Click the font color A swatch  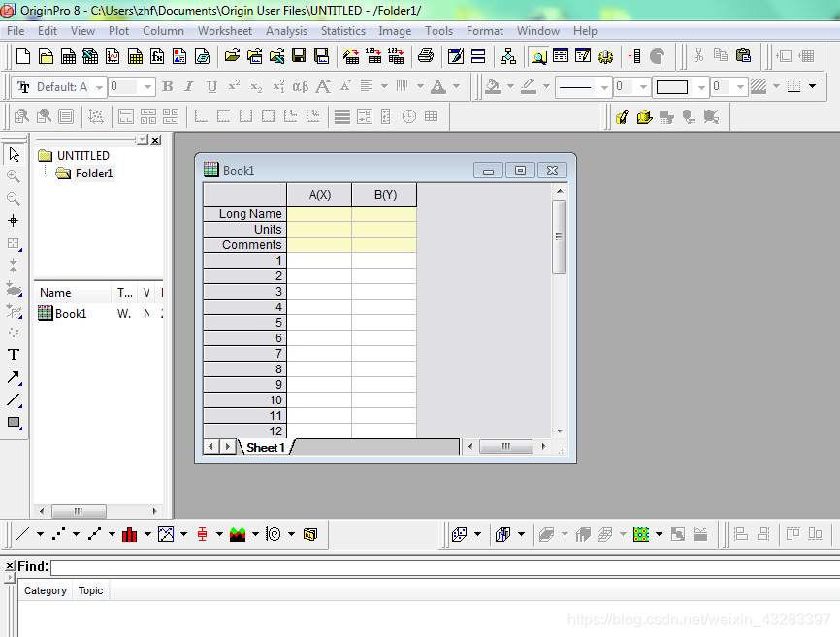438,86
